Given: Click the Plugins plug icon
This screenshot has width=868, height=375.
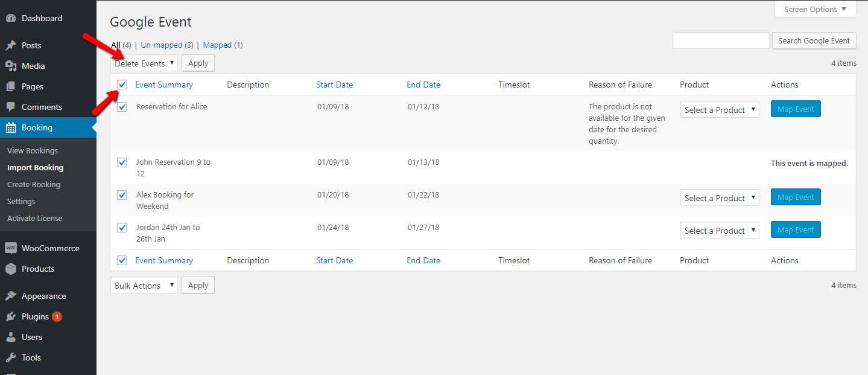Looking at the screenshot, I should click(11, 317).
